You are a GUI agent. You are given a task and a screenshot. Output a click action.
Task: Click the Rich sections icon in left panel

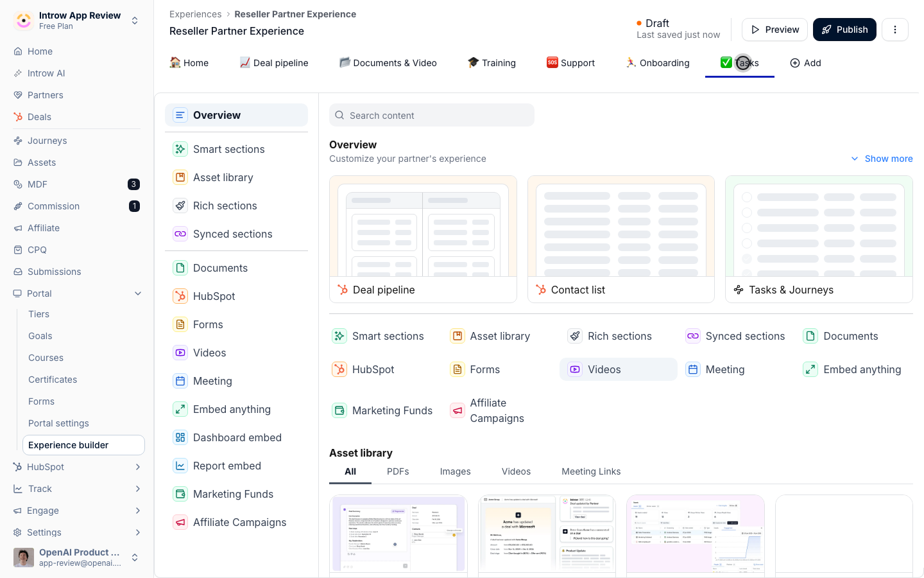point(180,206)
